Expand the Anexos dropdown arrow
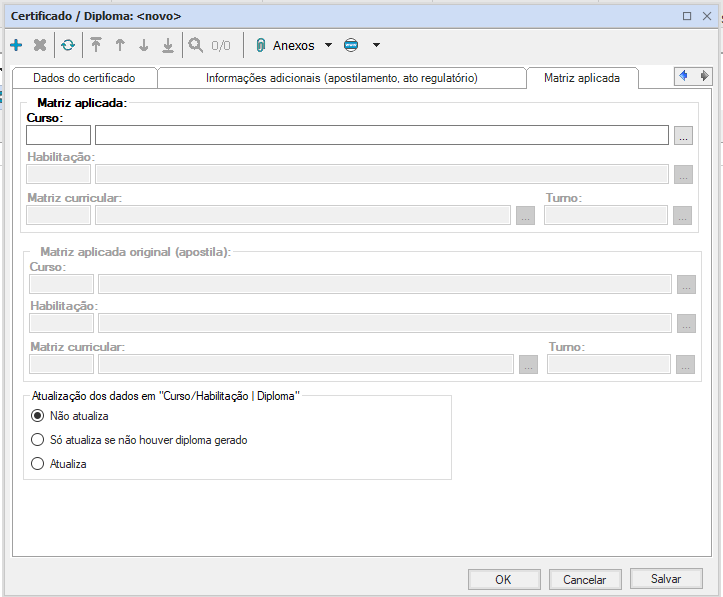Screen dimensions: 723x597 (x=328, y=45)
